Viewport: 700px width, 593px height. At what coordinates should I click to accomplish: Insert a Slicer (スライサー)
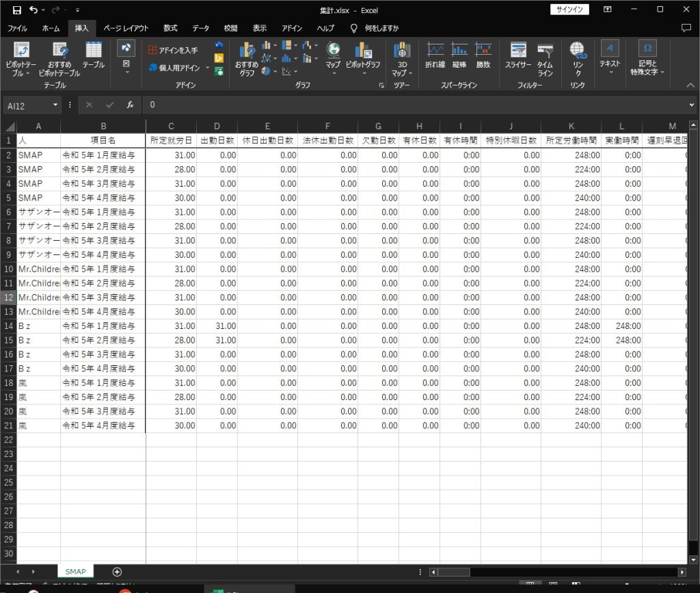tap(518, 56)
